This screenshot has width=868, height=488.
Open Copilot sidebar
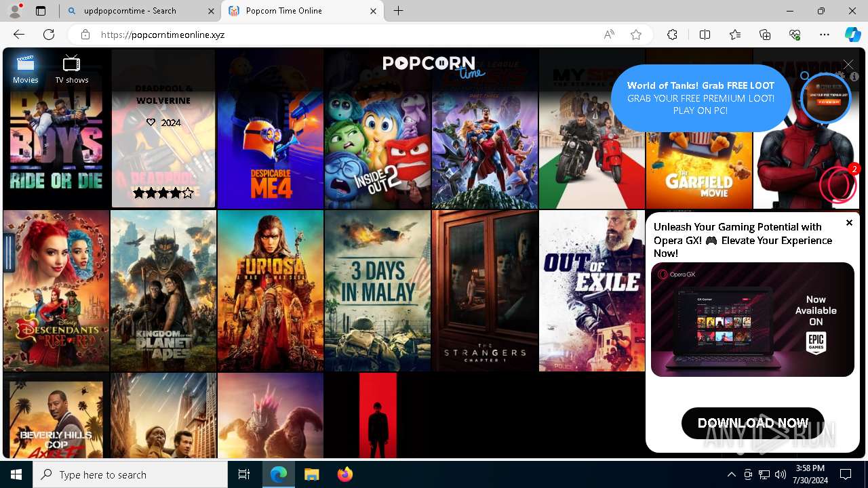point(852,35)
